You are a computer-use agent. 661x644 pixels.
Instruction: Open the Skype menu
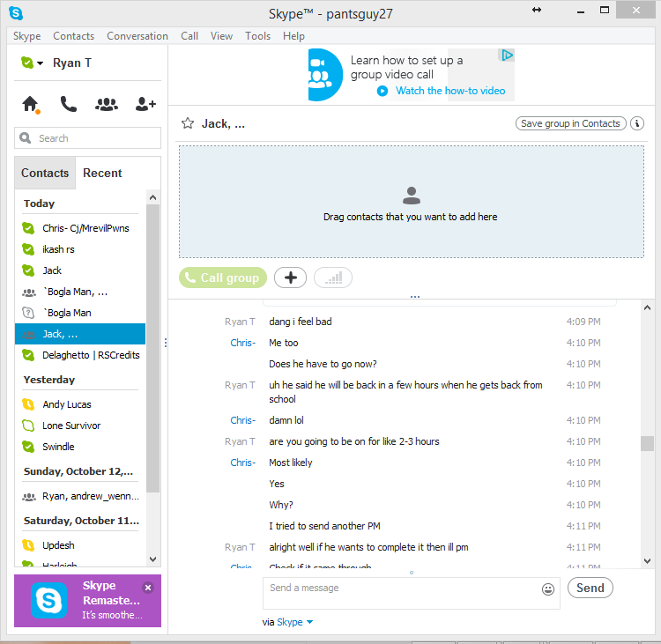point(27,36)
